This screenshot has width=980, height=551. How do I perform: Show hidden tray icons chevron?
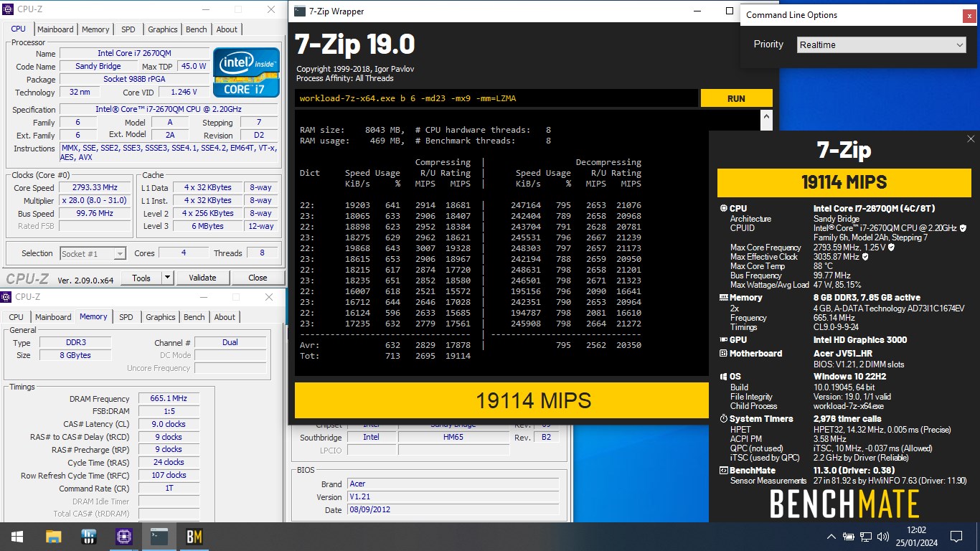[x=831, y=537]
